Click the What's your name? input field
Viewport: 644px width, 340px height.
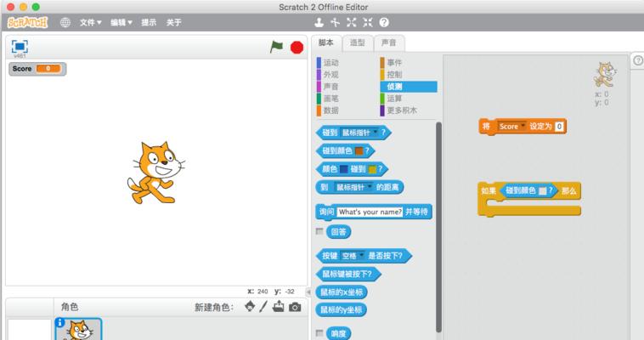pos(370,212)
